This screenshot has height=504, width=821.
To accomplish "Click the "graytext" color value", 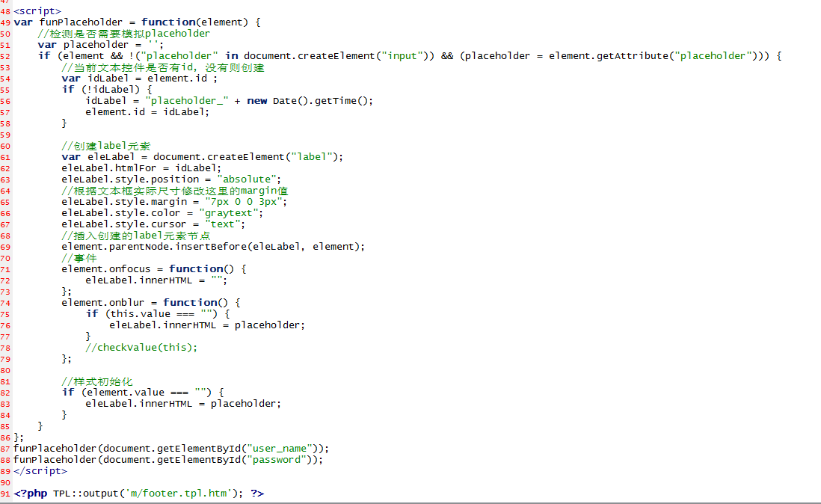I will [x=233, y=213].
